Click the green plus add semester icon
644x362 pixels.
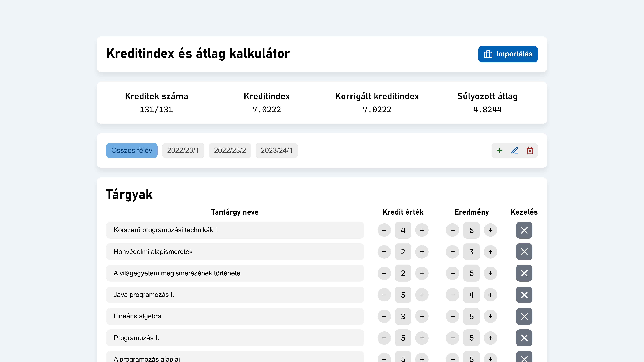[x=499, y=150]
